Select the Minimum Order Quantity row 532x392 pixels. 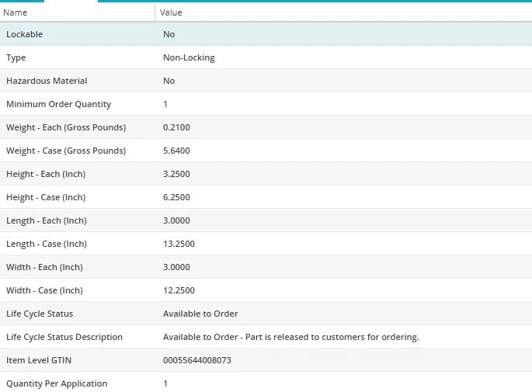pos(58,104)
